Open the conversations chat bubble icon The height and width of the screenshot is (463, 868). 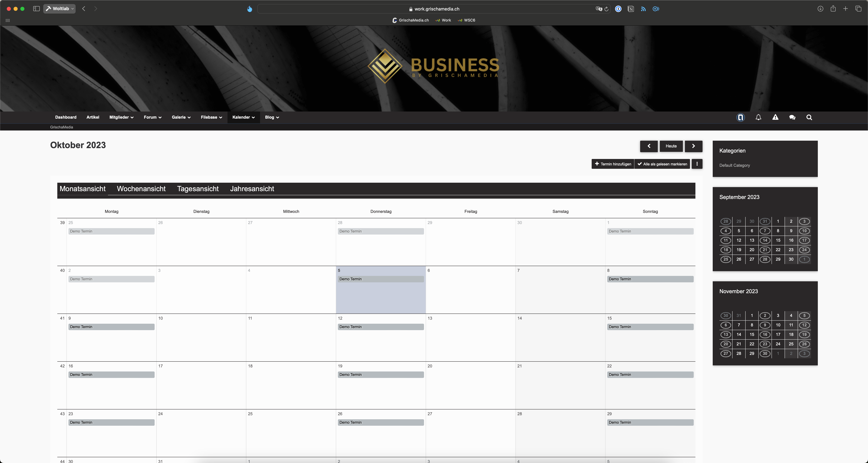(792, 117)
